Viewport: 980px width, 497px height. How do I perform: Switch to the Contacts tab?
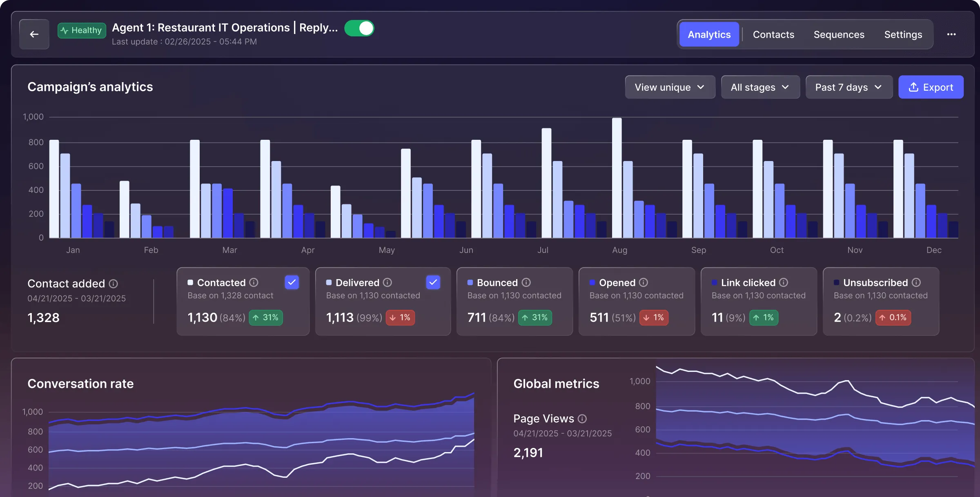(773, 34)
